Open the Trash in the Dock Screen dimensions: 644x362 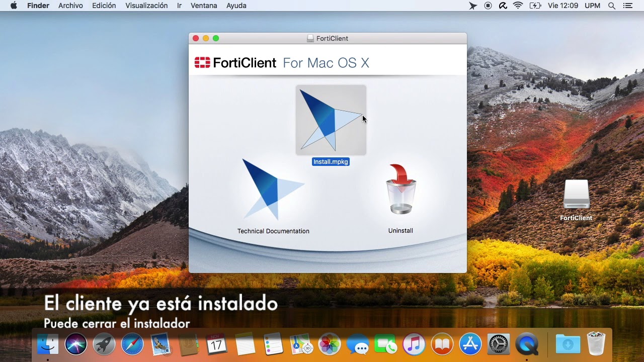tap(596, 344)
